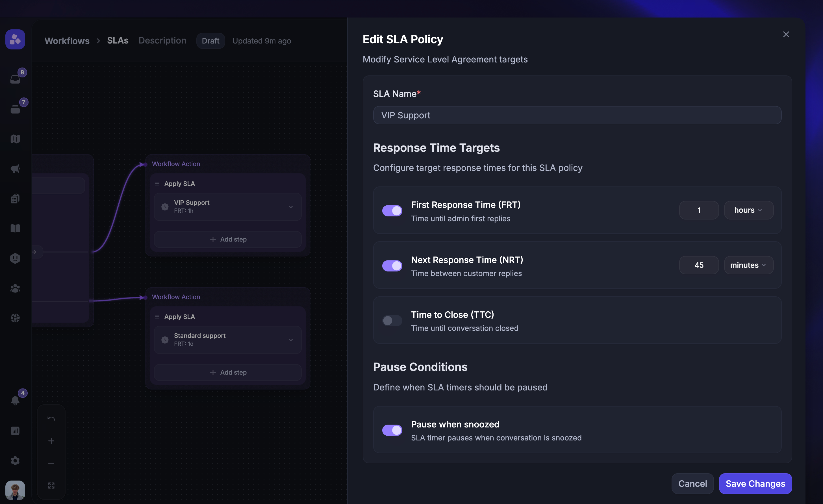Increase canvas zoom with the plus control
The width and height of the screenshot is (823, 504).
[51, 441]
